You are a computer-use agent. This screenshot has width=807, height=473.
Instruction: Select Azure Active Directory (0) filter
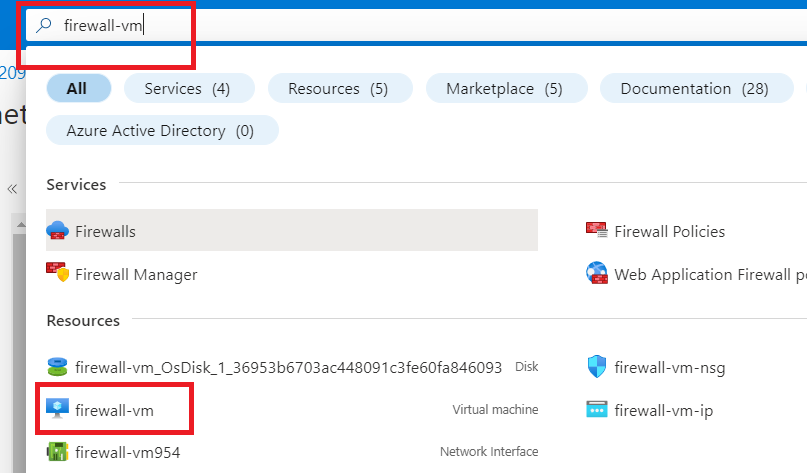click(161, 130)
